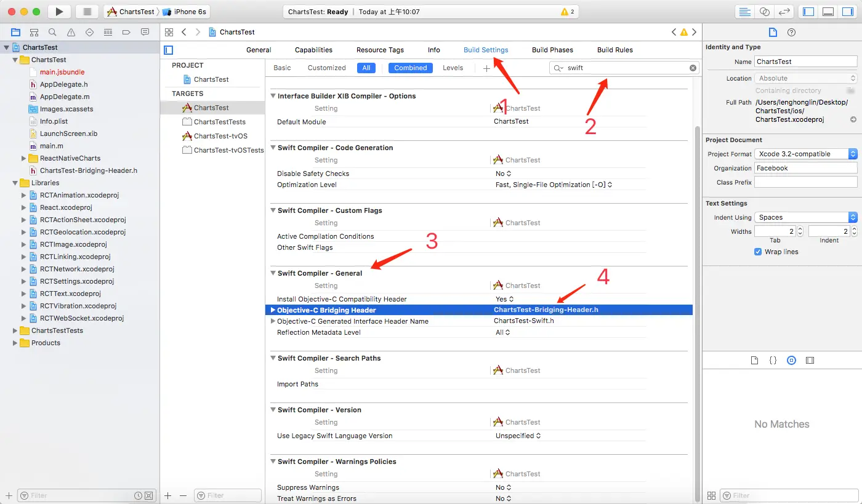Open the Indent Using dropdown

coord(806,217)
